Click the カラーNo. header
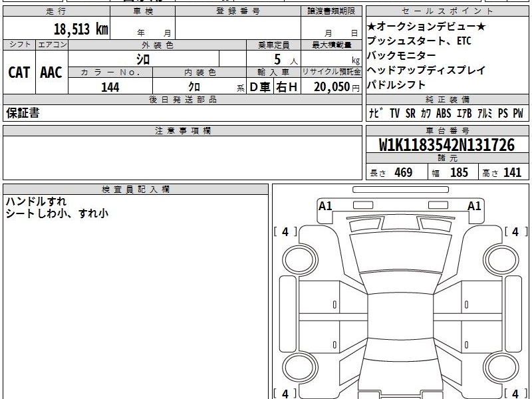Screen dimensions: 532x399 [x=110, y=72]
